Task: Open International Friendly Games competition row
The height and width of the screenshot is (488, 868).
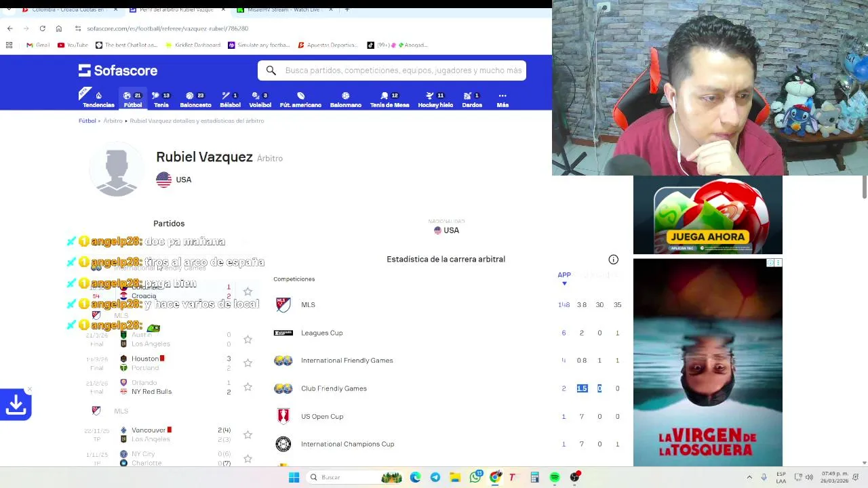Action: pos(448,361)
